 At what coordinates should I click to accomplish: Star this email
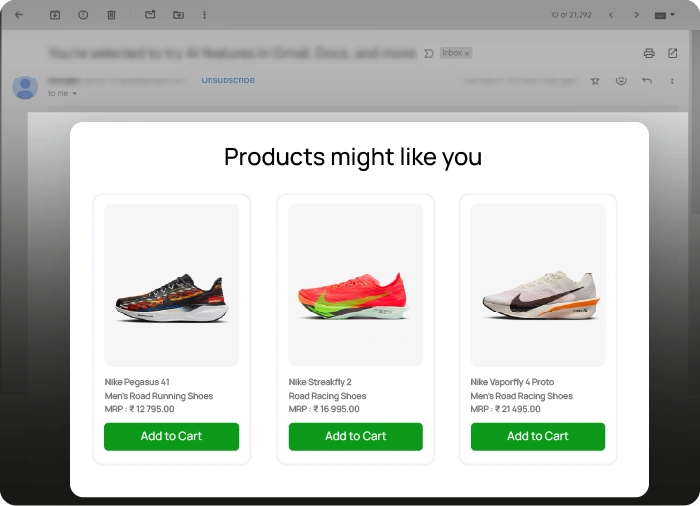coord(595,81)
